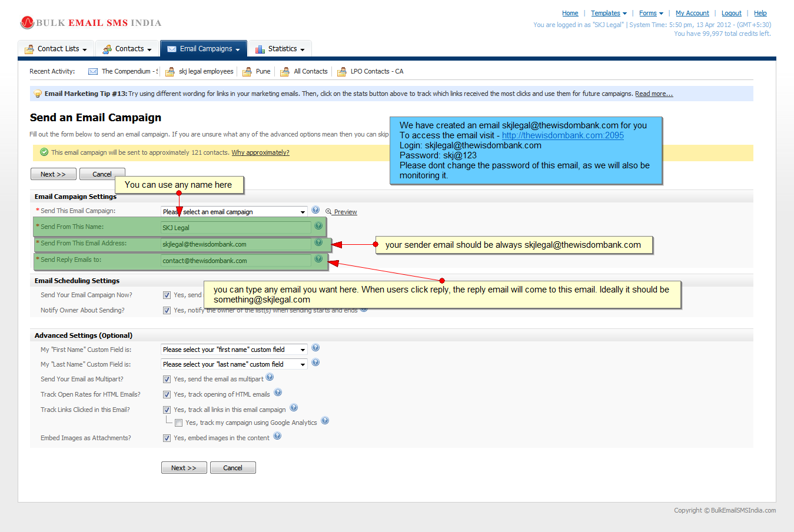
Task: Click the bottom Next >> button
Action: click(x=184, y=468)
